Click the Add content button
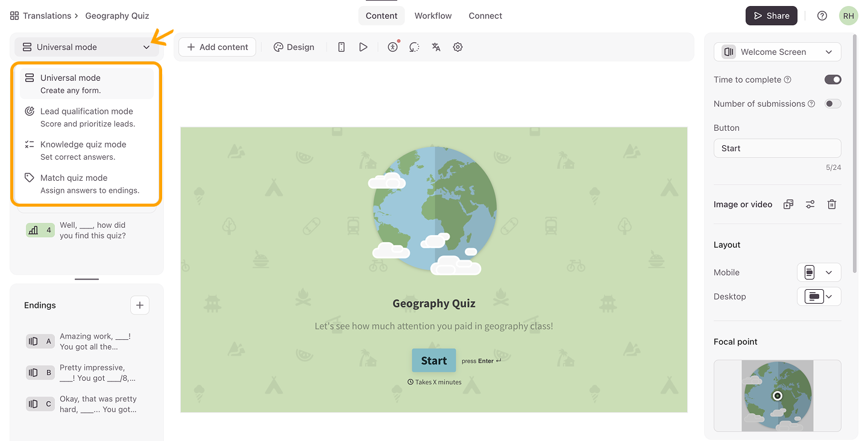The width and height of the screenshot is (868, 441). [218, 47]
